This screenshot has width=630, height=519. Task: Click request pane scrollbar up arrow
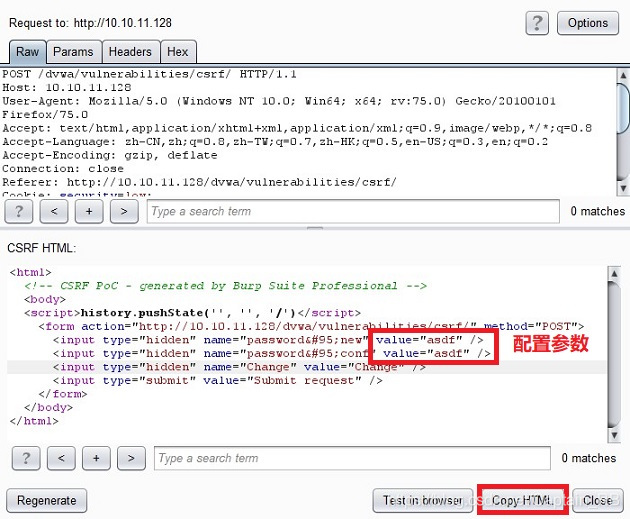pyautogui.click(x=623, y=75)
